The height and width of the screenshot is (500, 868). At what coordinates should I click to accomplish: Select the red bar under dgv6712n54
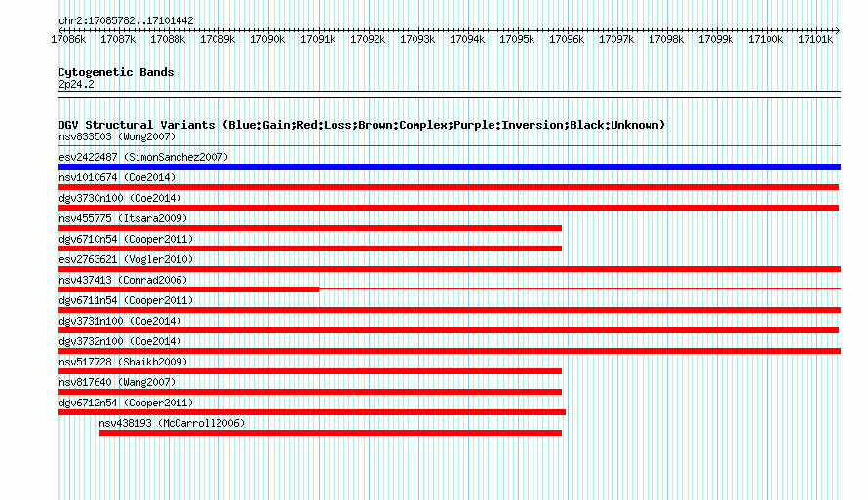click(x=312, y=412)
